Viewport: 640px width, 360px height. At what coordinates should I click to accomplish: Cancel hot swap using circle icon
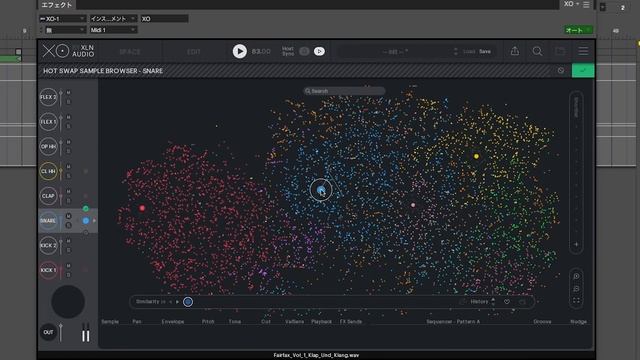point(561,71)
